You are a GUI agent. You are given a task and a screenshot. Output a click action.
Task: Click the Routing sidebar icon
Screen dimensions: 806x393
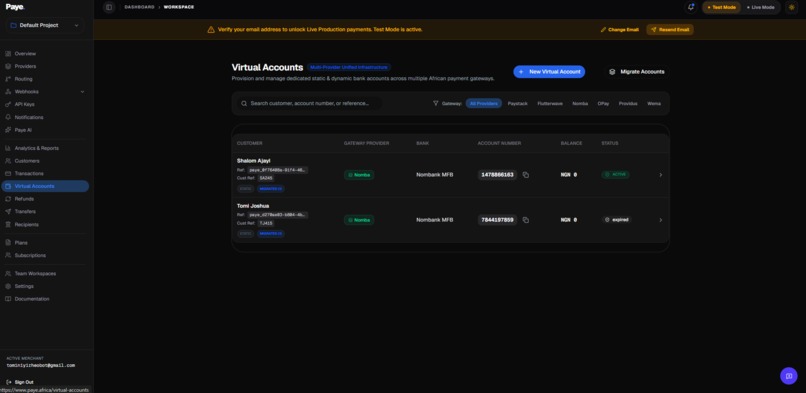click(8, 79)
